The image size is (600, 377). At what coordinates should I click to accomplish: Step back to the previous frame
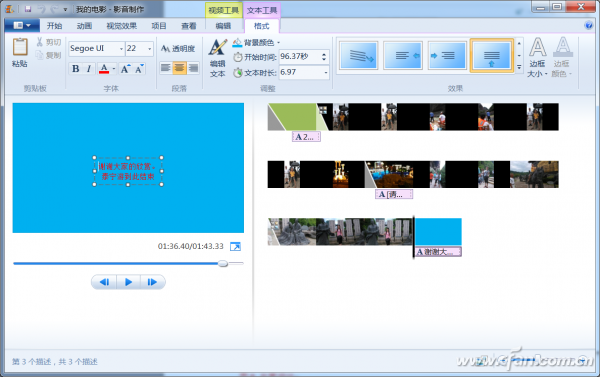[104, 282]
